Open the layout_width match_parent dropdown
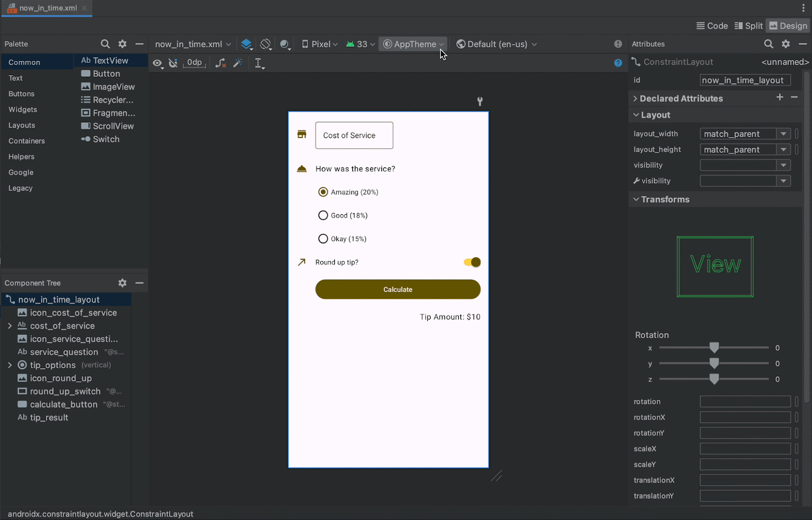 coord(783,134)
